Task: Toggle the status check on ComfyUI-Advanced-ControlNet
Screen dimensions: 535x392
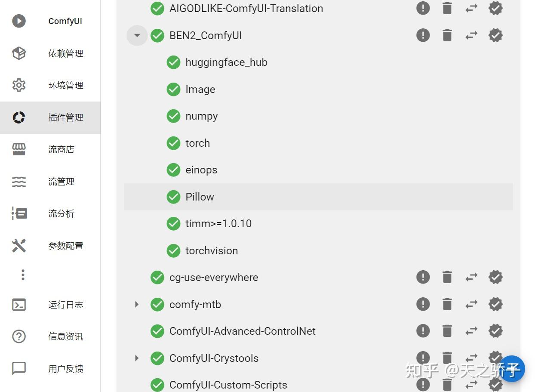Action: coord(157,331)
